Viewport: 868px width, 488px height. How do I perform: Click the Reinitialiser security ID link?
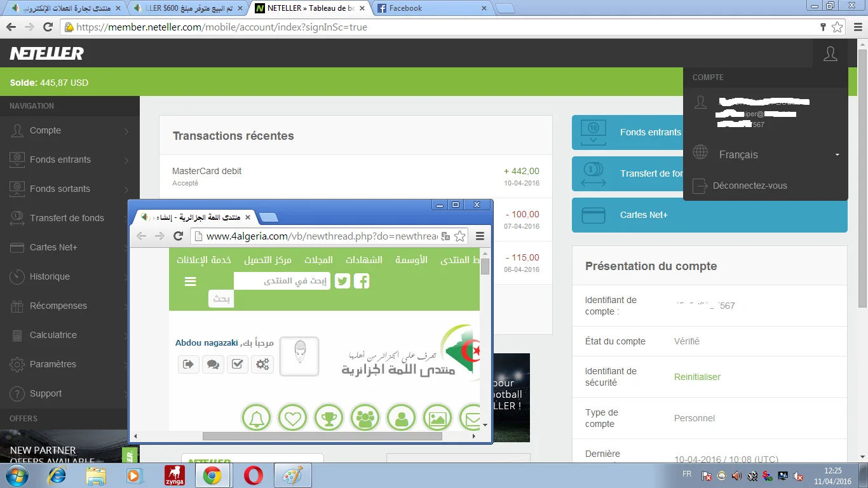(x=697, y=377)
